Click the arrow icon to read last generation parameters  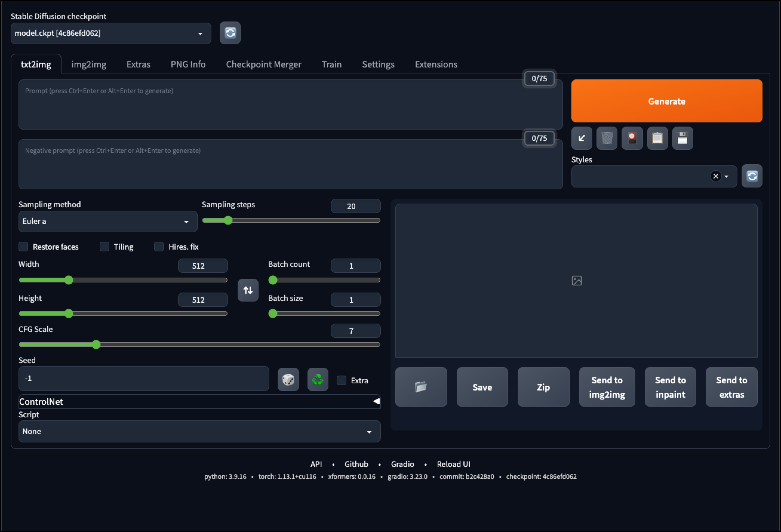click(x=581, y=138)
